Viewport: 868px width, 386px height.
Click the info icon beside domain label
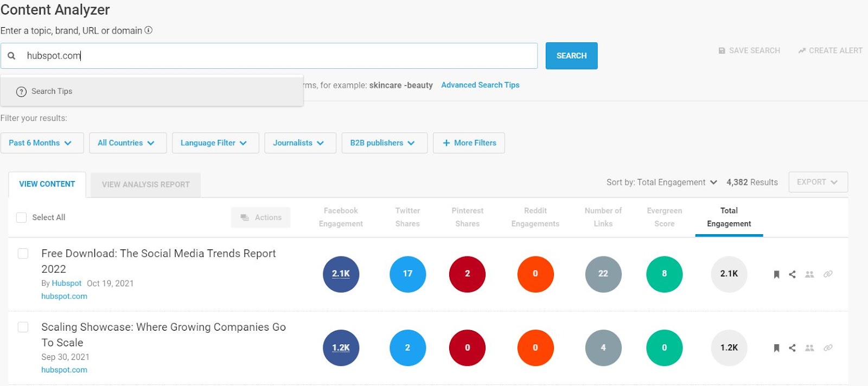(x=148, y=30)
